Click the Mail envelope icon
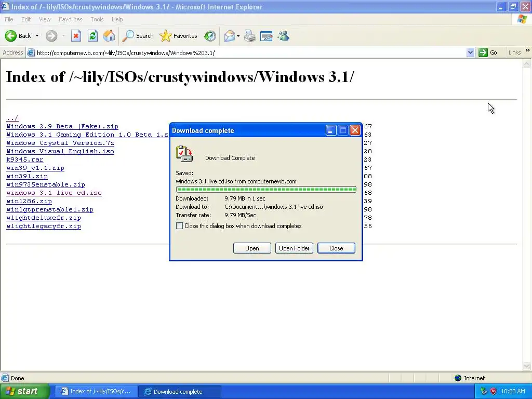This screenshot has width=532, height=399. pos(229,36)
